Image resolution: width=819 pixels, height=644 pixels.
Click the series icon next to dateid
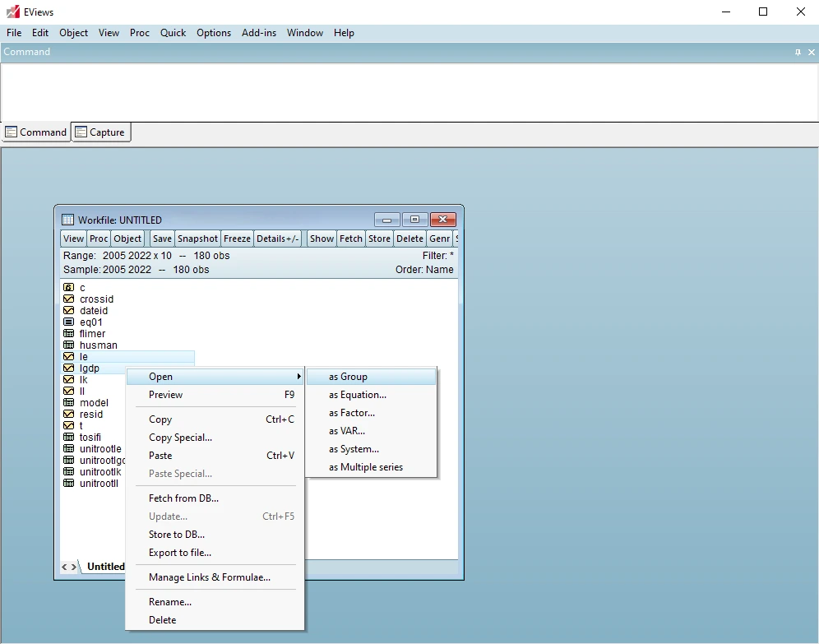pos(69,311)
